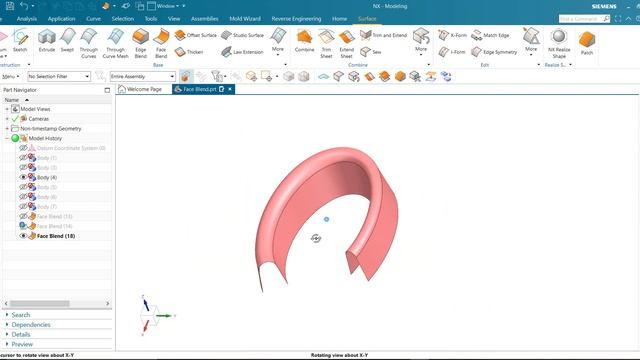Open More options in Edit group
The image size is (640, 360).
pyautogui.click(x=531, y=41)
